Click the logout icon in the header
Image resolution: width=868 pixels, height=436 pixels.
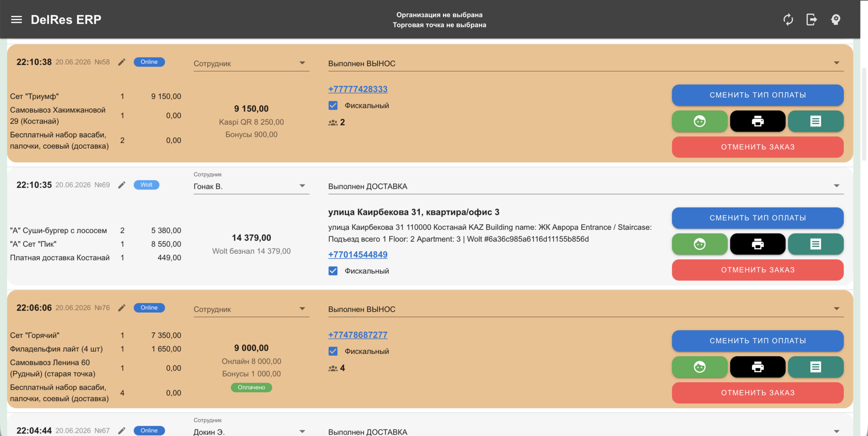pos(812,19)
